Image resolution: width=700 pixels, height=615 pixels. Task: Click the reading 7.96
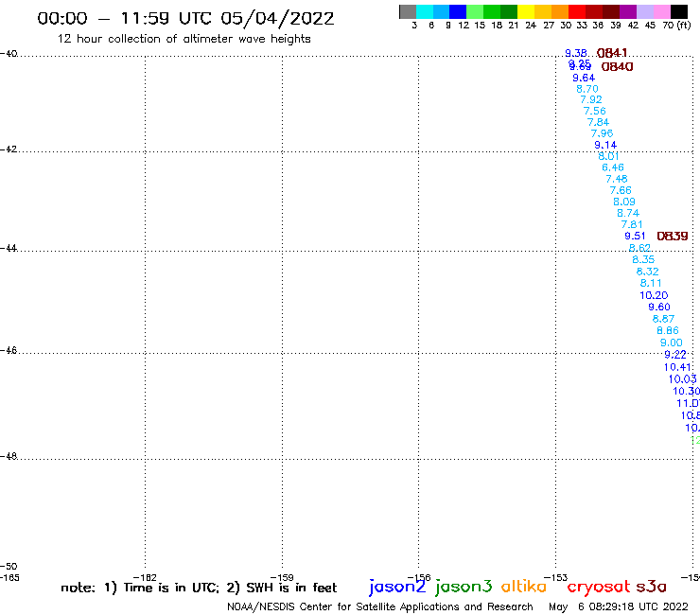[x=602, y=133]
